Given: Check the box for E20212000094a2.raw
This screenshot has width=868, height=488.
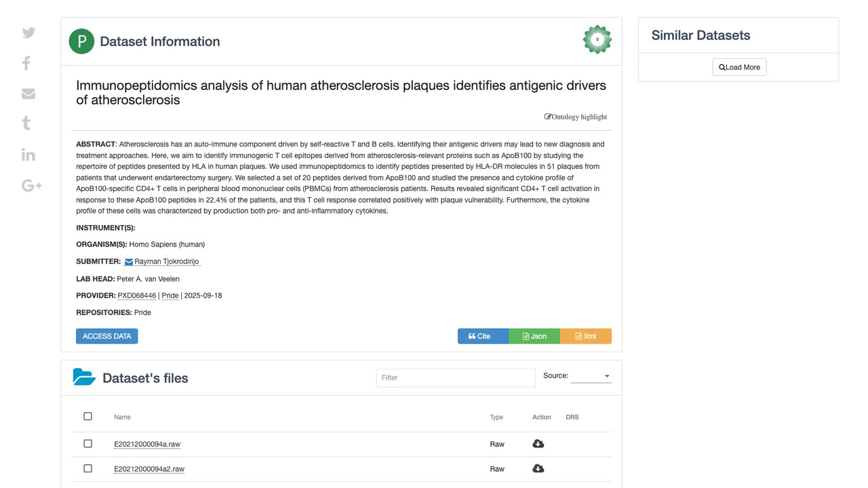Looking at the screenshot, I should (87, 468).
